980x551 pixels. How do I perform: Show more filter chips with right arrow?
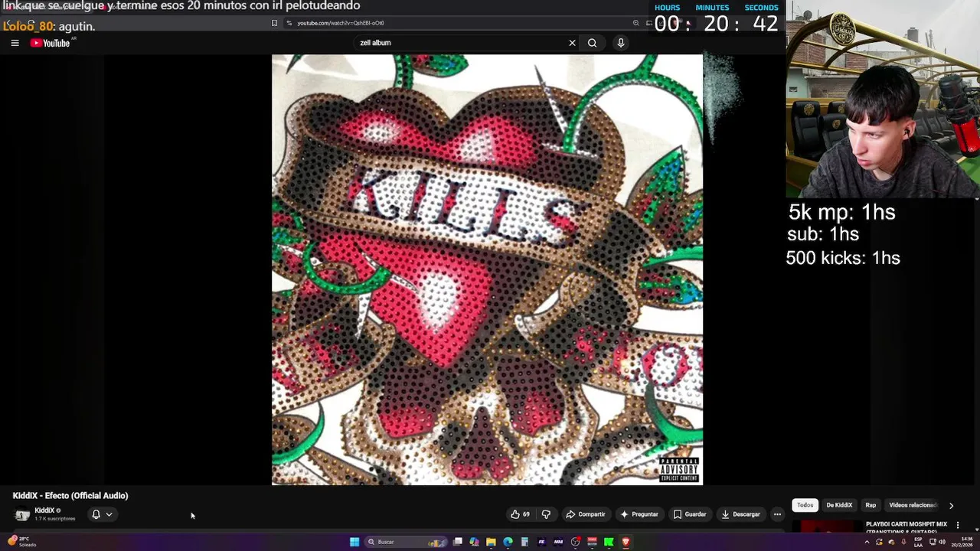point(951,505)
